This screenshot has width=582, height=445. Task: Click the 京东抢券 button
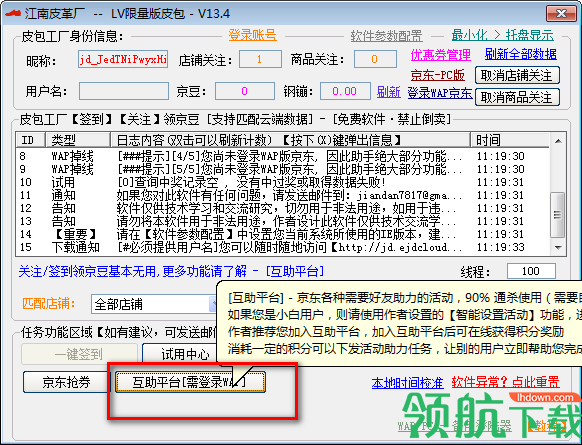(66, 382)
